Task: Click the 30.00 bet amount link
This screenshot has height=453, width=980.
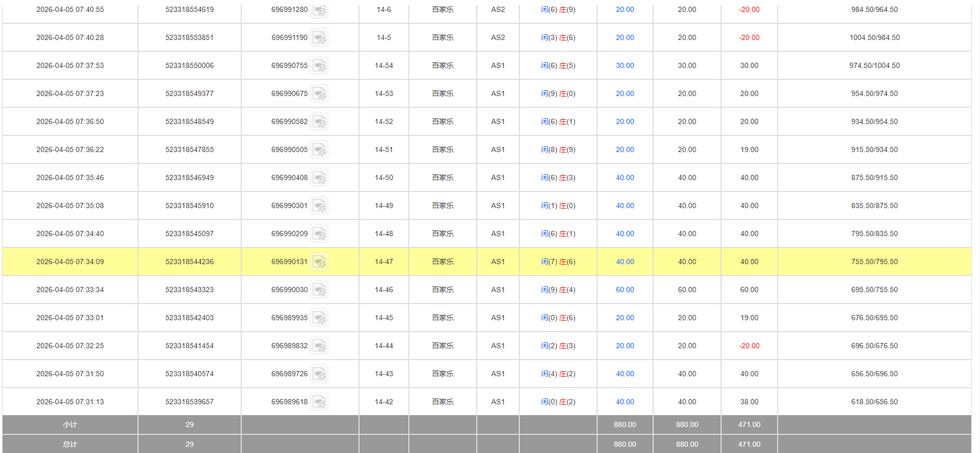Action: click(x=625, y=66)
